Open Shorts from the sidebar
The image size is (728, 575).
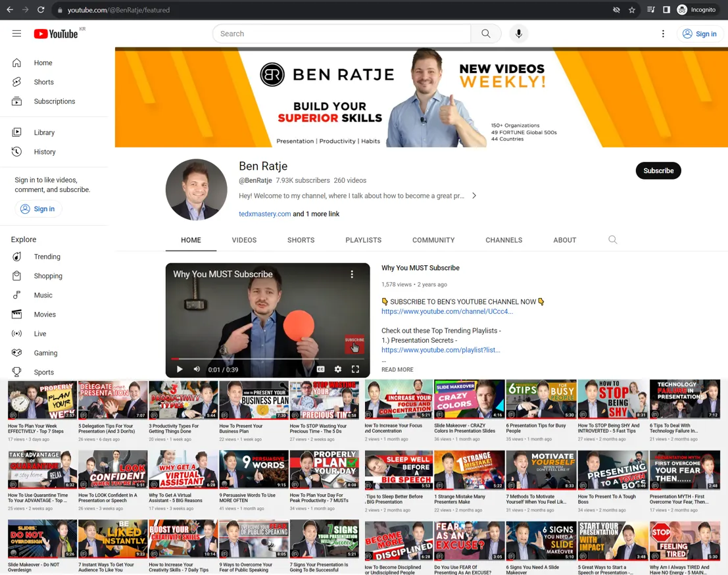pyautogui.click(x=43, y=82)
